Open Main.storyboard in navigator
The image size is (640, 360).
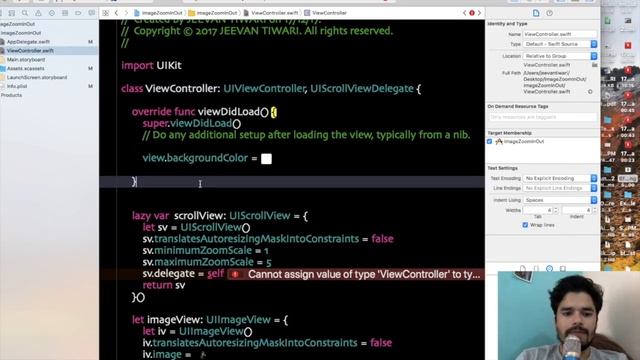tap(26, 60)
